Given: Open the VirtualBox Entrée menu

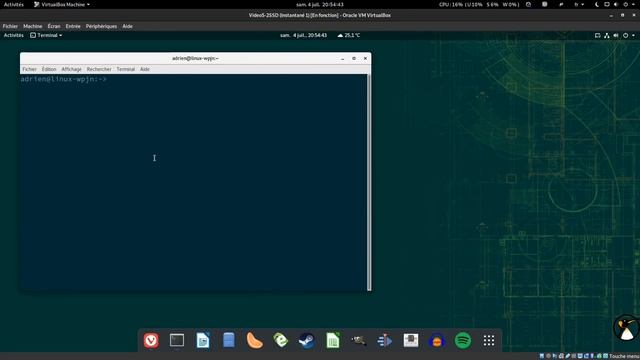Looking at the screenshot, I should tap(73, 26).
